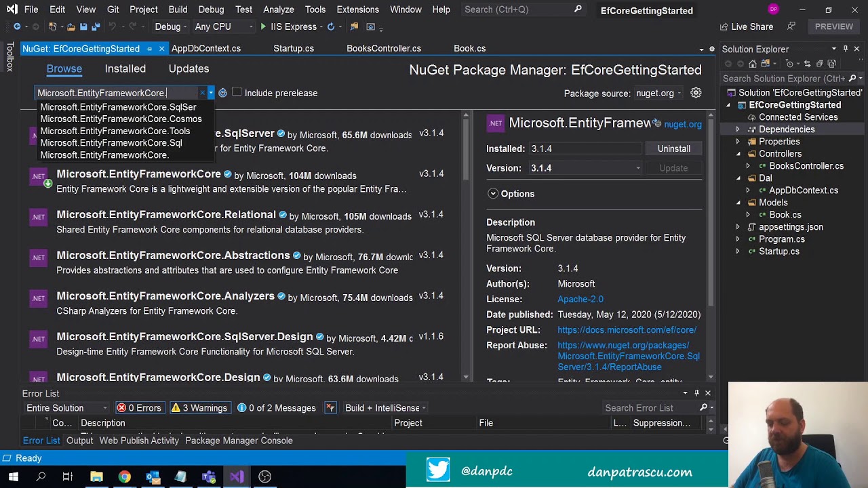Open the Debug configuration dropdown
This screenshot has width=868, height=488.
(172, 26)
